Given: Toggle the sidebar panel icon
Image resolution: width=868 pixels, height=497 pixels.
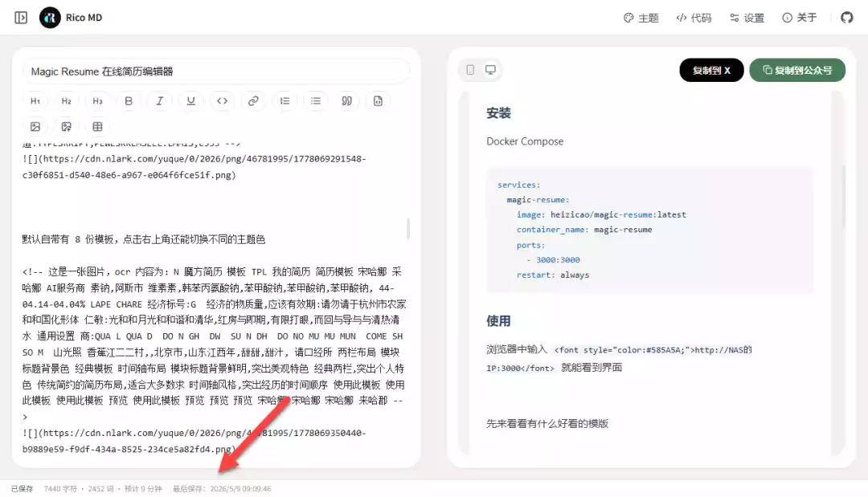Looking at the screenshot, I should [21, 18].
